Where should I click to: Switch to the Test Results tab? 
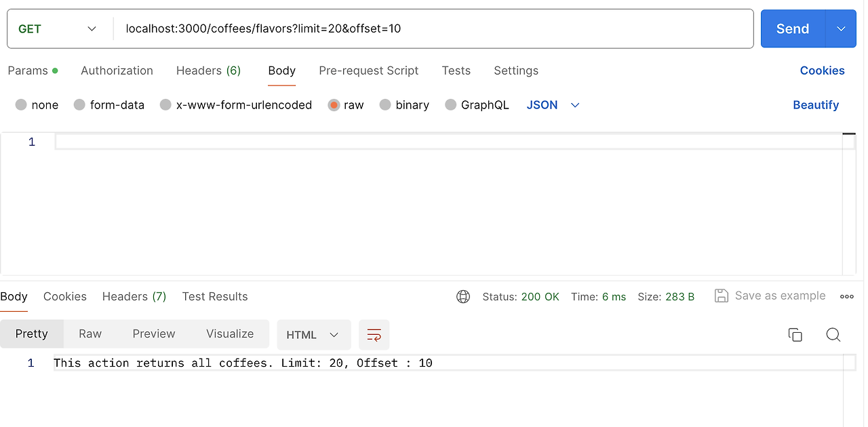215,296
